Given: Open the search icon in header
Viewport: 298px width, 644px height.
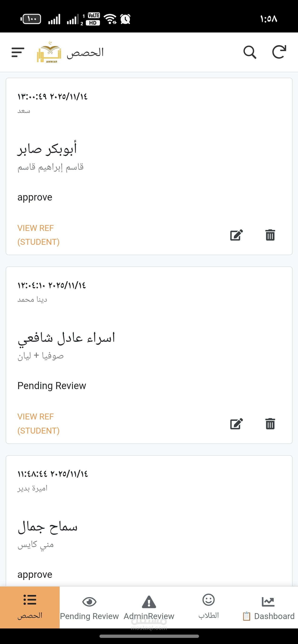Looking at the screenshot, I should pos(250,52).
